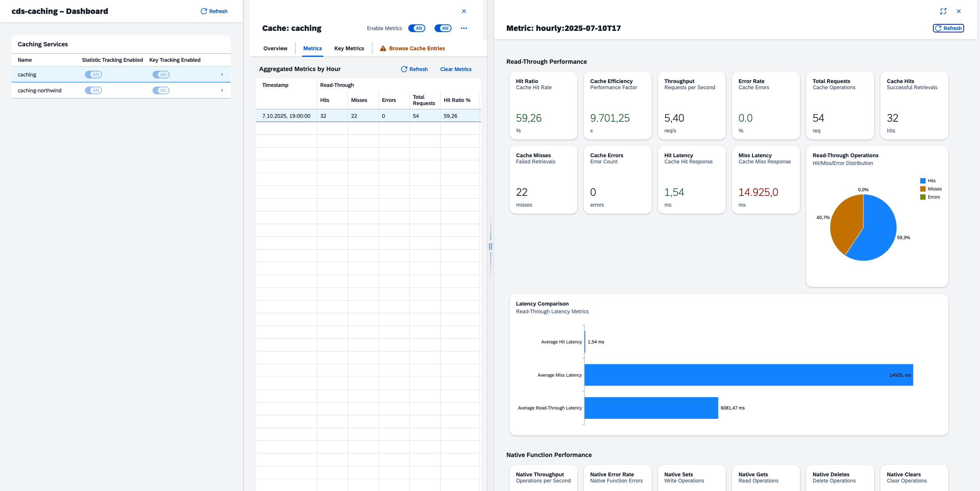Toggle Statistic Tracking for the caching service
This screenshot has height=491, width=980.
click(93, 75)
